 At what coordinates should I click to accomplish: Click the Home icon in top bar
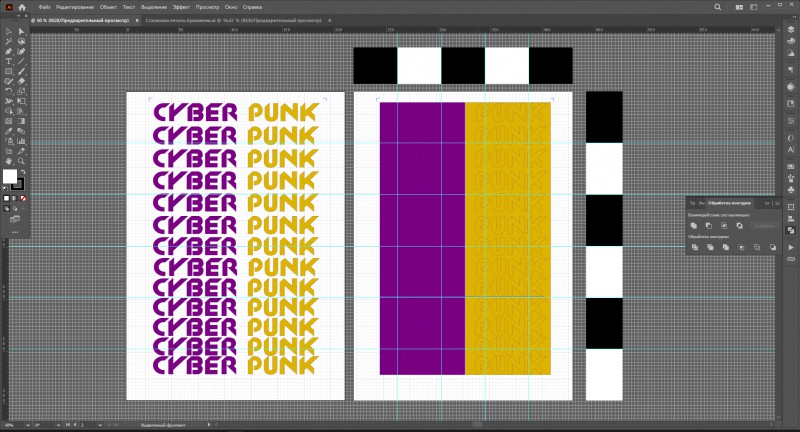coord(22,7)
